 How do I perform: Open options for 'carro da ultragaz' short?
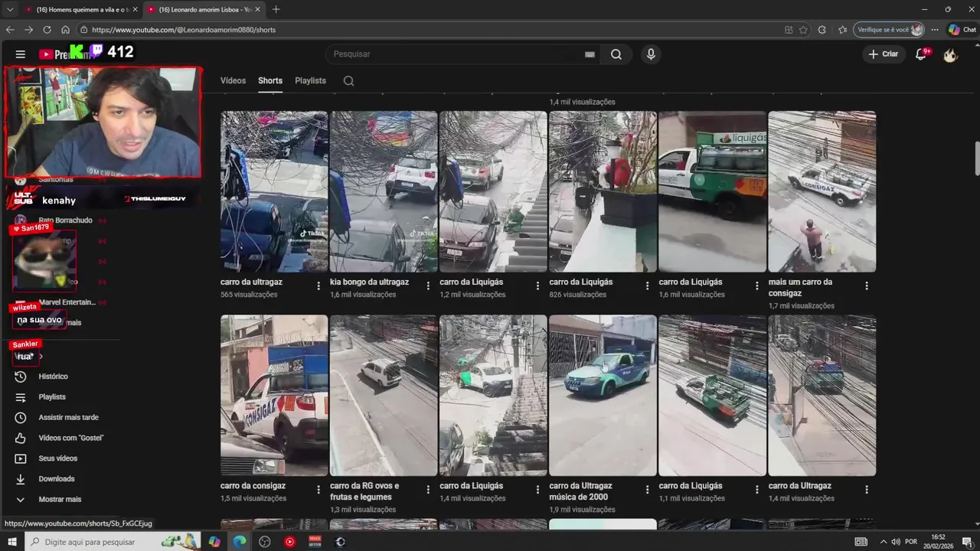pos(318,285)
